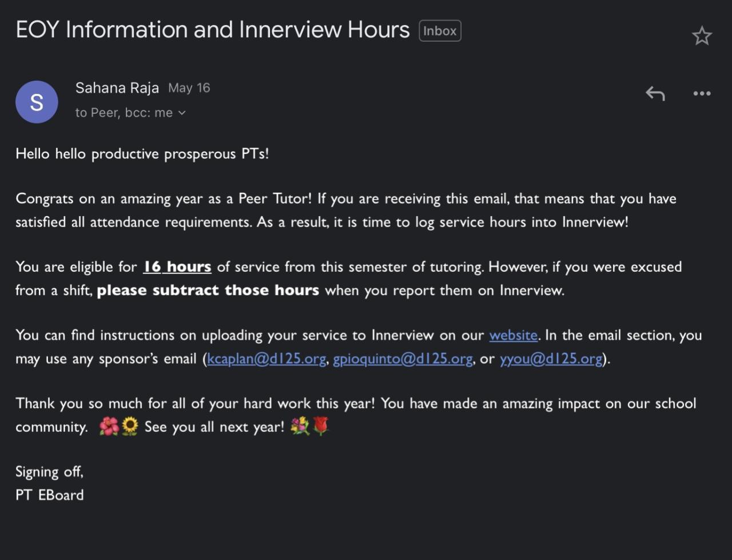This screenshot has width=732, height=560.
Task: Click the reply arrow icon
Action: coord(655,93)
